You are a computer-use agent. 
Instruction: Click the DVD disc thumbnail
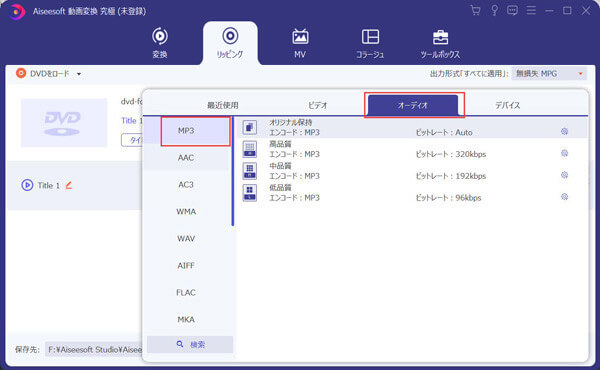coord(64,123)
